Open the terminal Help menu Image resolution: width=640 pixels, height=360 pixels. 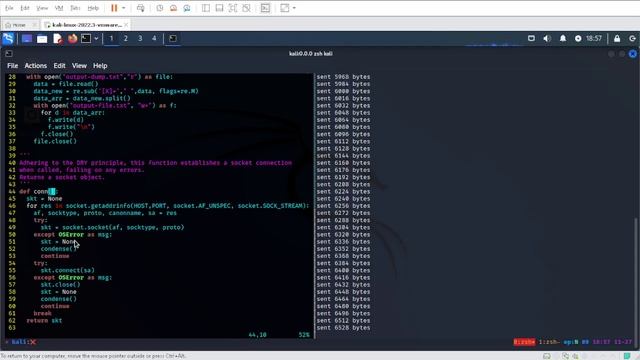pyautogui.click(x=100, y=66)
